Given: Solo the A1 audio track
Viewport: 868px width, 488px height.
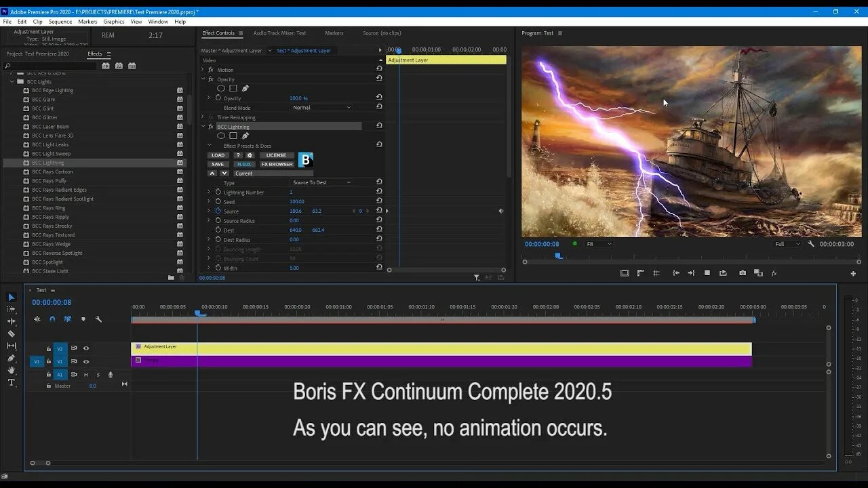Looking at the screenshot, I should click(98, 374).
